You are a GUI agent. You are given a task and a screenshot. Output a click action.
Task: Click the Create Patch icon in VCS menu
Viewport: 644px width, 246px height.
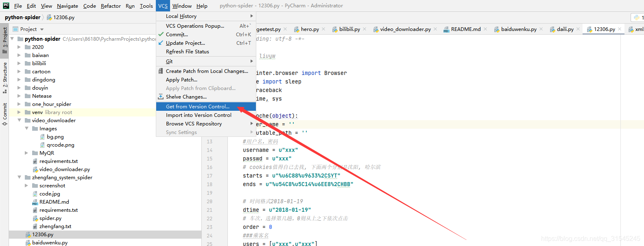click(161, 71)
